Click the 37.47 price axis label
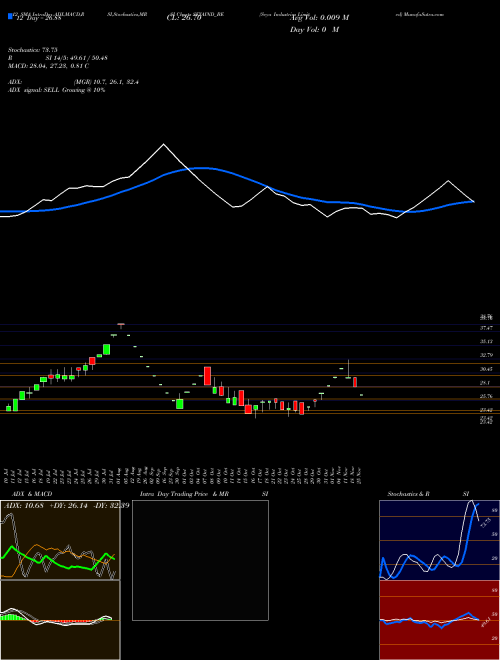 (486, 327)
